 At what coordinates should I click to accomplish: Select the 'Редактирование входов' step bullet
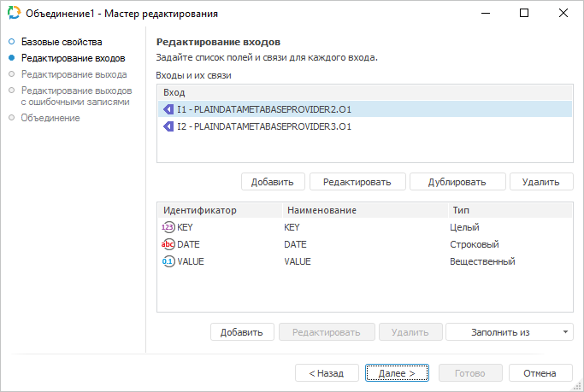[11, 58]
